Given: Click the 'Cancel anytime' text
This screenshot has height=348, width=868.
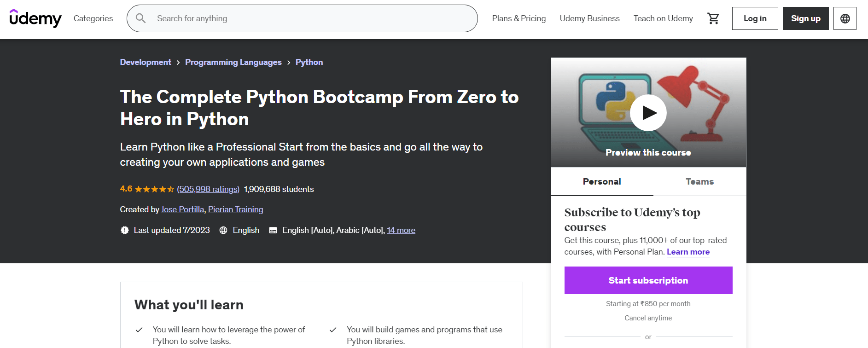Looking at the screenshot, I should [x=648, y=318].
